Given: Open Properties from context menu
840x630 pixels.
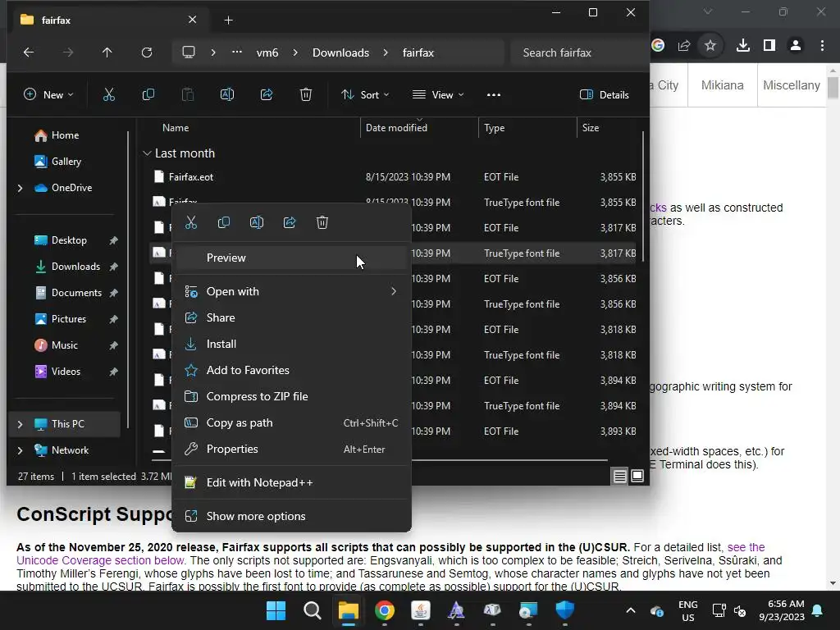Looking at the screenshot, I should pyautogui.click(x=291, y=449).
